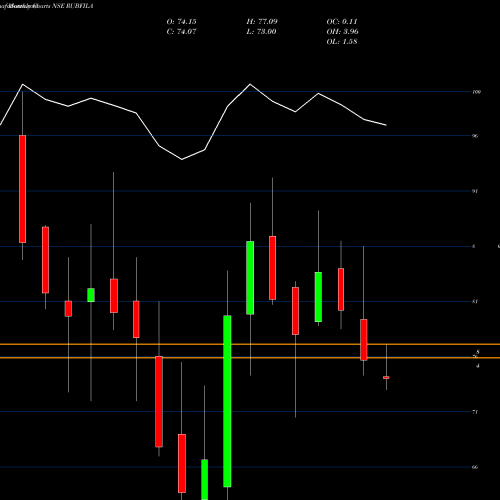Click the 81 price axis label
The height and width of the screenshot is (500, 500).
point(475,302)
